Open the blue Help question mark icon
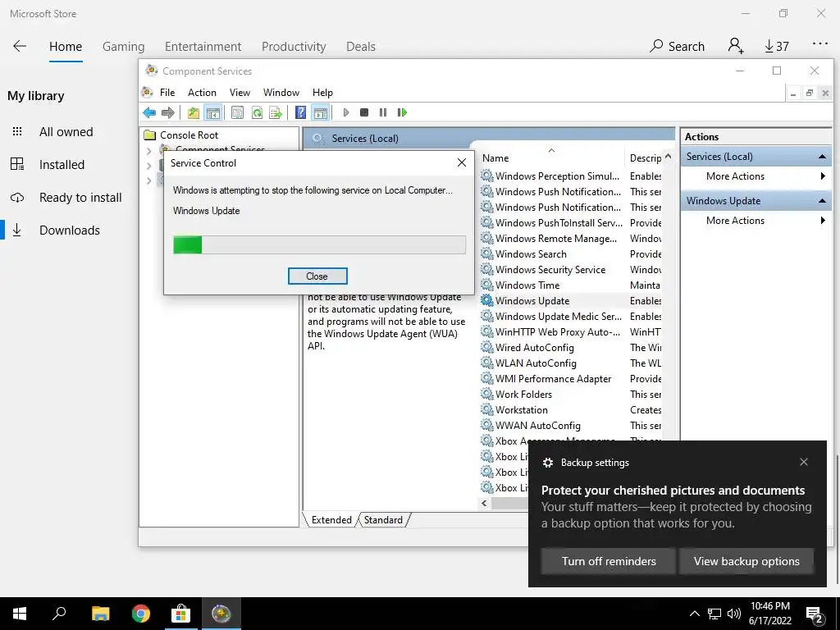Screen dimensions: 840x630 [300, 112]
